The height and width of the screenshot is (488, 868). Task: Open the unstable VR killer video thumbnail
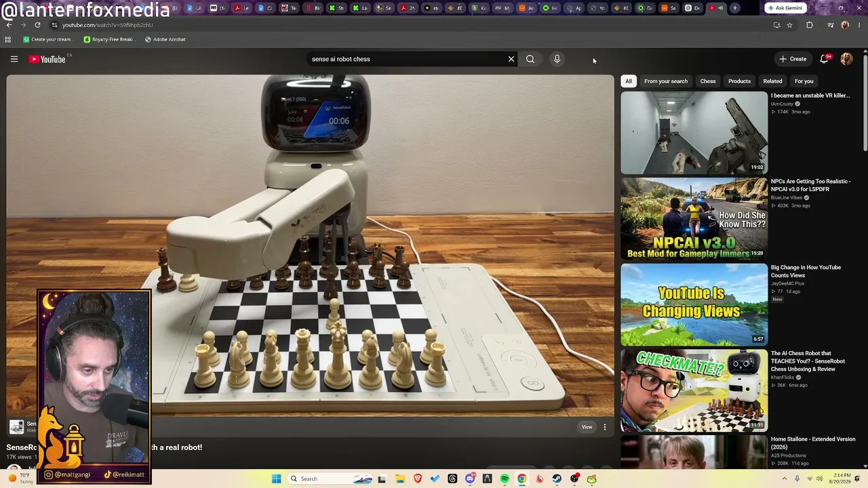[694, 133]
